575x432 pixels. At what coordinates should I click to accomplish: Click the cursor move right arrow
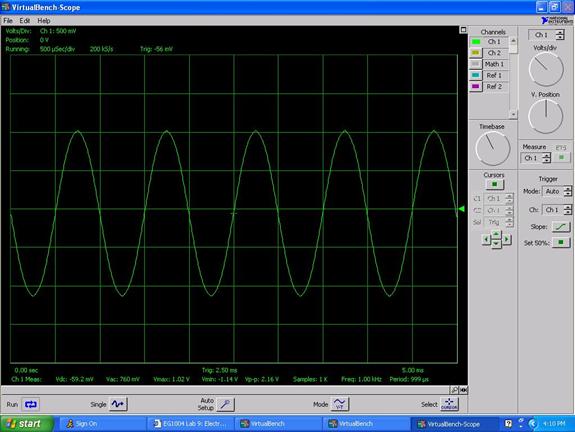(x=506, y=239)
